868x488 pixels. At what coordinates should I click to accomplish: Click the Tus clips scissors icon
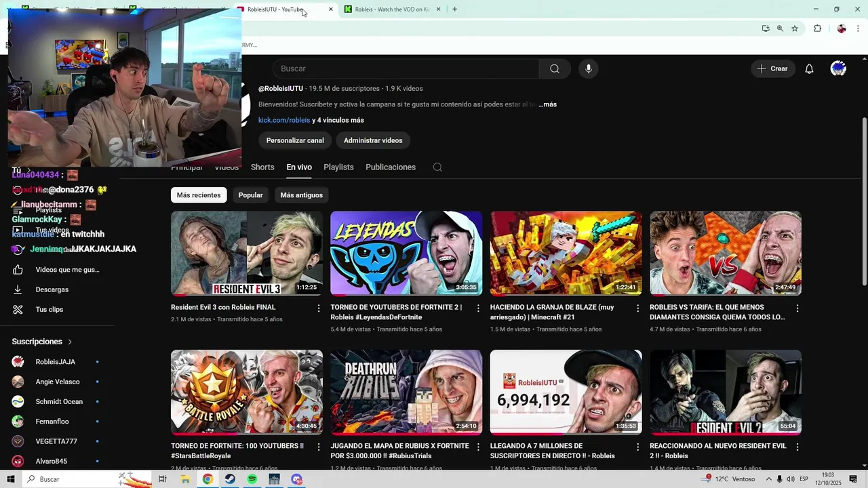point(18,310)
